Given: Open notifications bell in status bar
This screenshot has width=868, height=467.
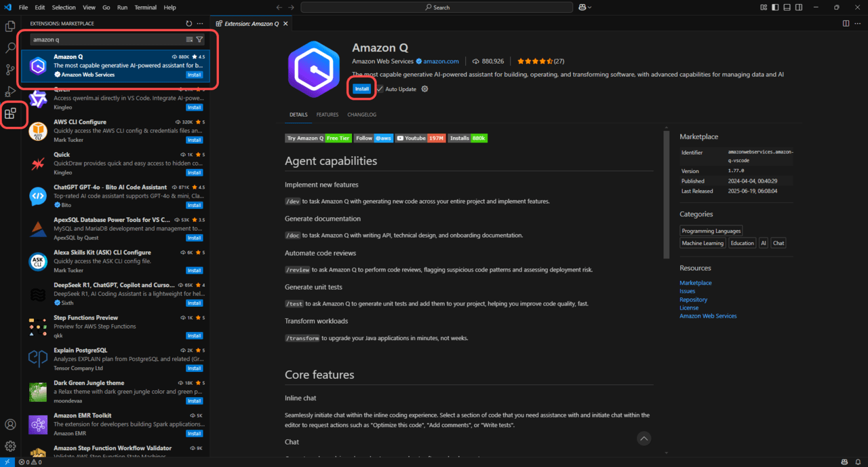Looking at the screenshot, I should click(x=858, y=462).
